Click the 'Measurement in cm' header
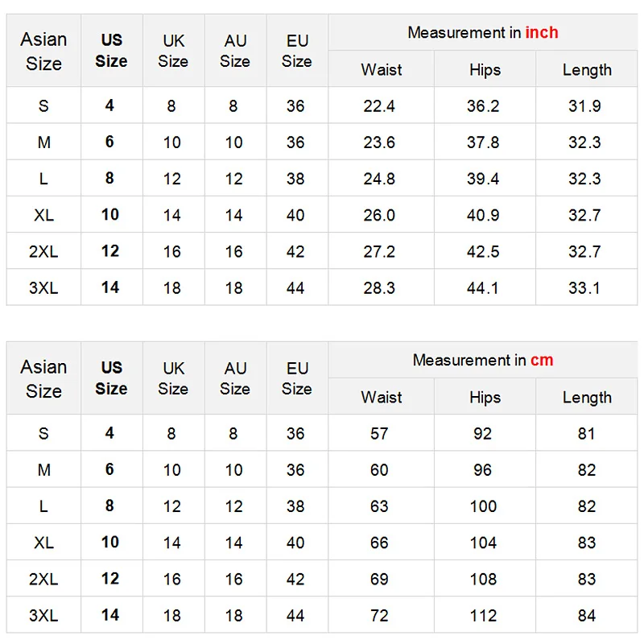The image size is (644, 644). [482, 360]
